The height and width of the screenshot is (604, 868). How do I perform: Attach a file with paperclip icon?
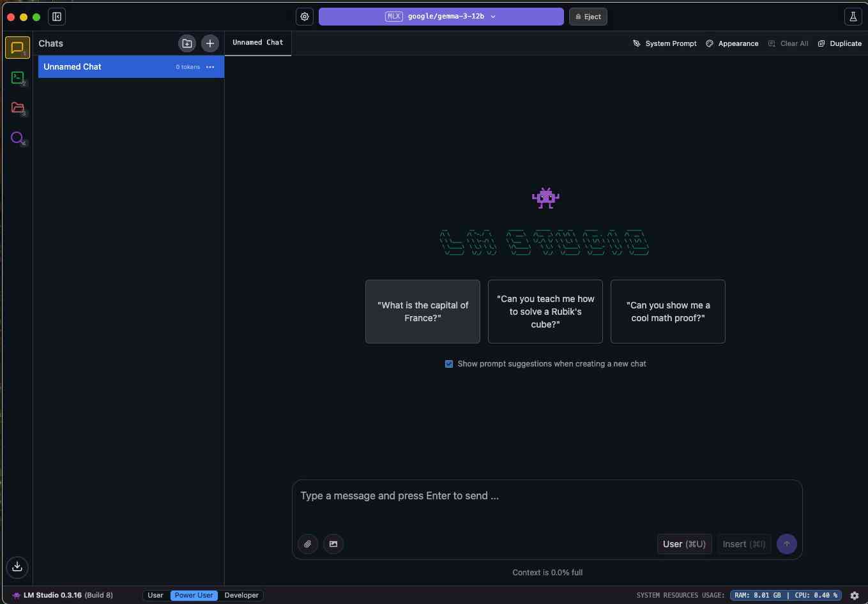308,544
